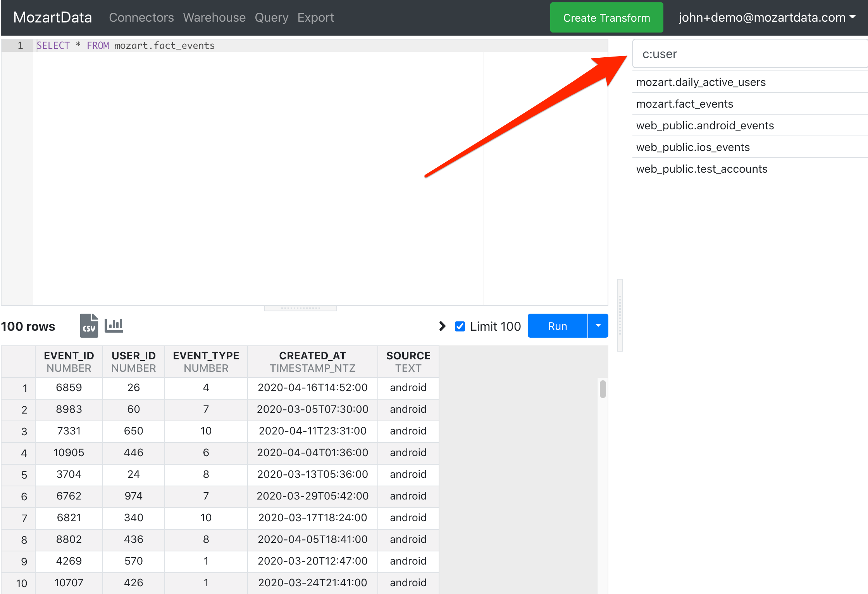The image size is (868, 594).
Task: Open the Query menu
Action: pos(272,17)
